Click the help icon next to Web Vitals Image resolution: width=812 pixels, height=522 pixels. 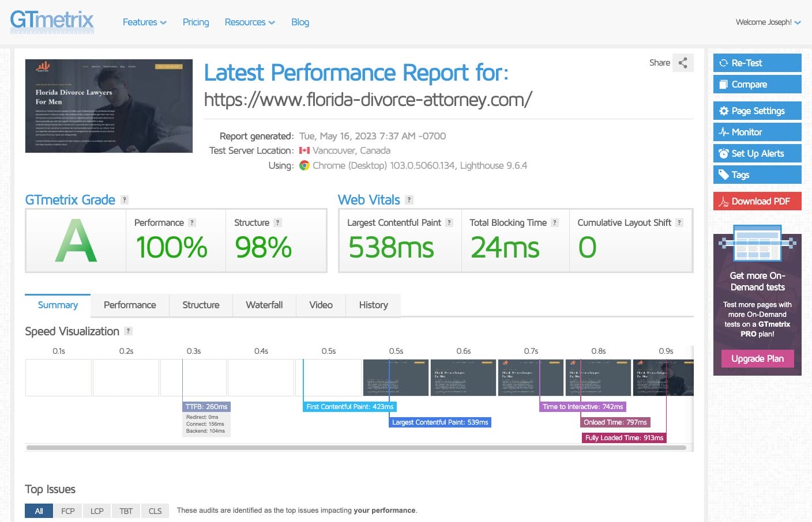coord(409,200)
